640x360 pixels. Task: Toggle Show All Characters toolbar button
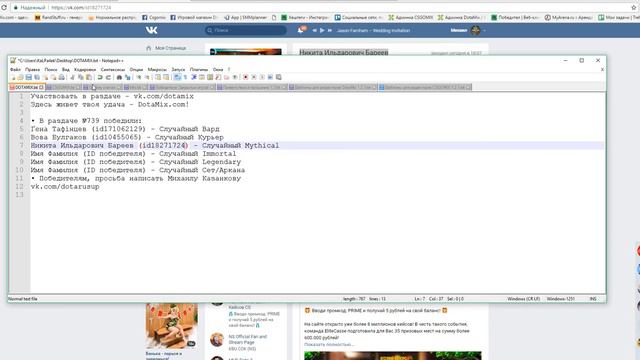pyautogui.click(x=185, y=77)
